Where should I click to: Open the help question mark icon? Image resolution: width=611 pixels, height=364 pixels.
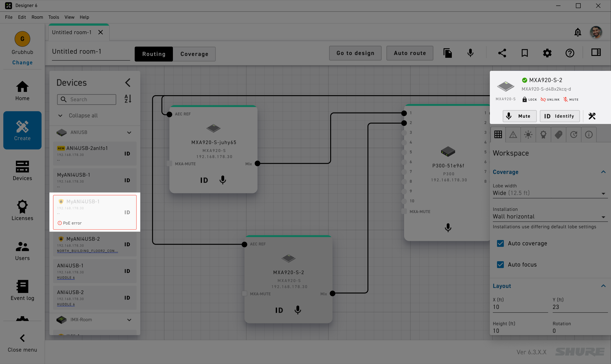[x=570, y=53]
